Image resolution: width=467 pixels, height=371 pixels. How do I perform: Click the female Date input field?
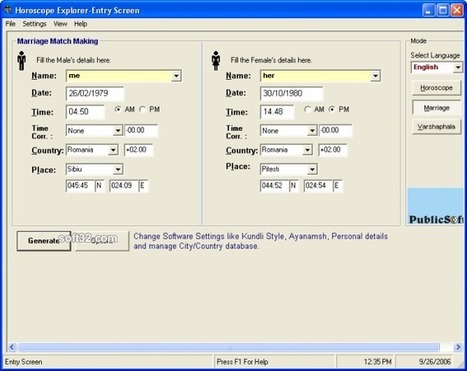pos(291,93)
